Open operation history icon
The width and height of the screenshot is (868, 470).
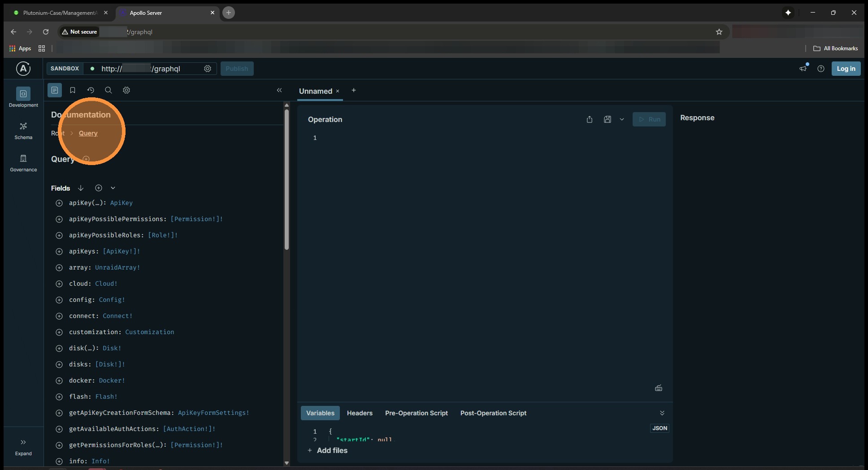point(91,90)
